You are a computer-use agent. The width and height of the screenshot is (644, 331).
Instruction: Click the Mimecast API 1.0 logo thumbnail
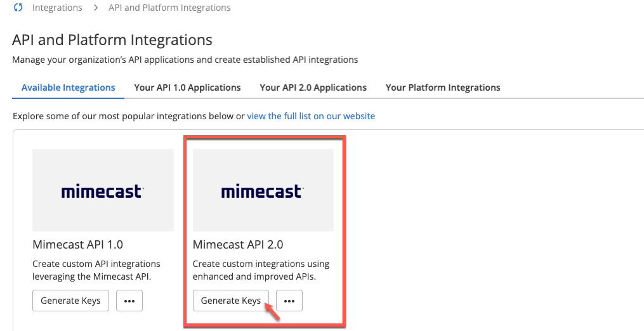[x=103, y=190]
